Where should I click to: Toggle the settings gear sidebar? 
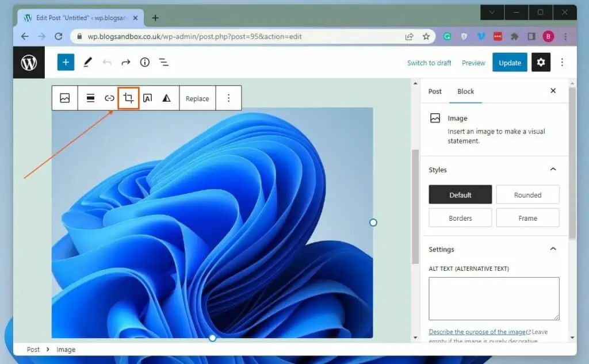coord(541,62)
